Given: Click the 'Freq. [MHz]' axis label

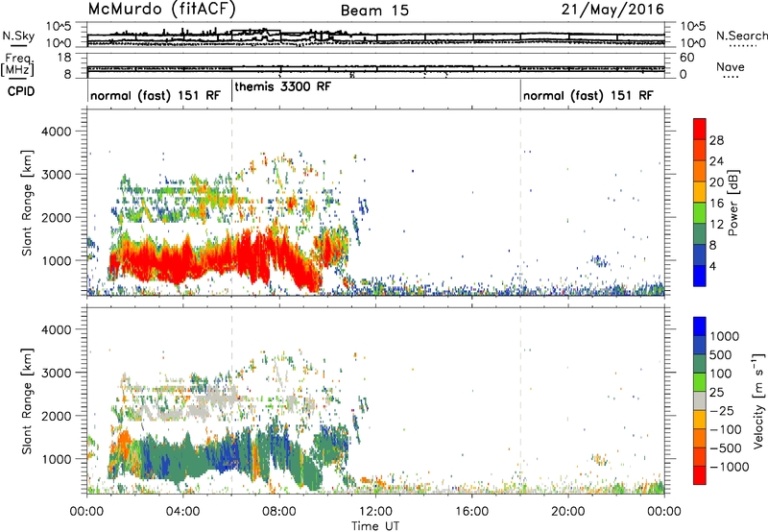Looking at the screenshot, I should tap(18, 64).
